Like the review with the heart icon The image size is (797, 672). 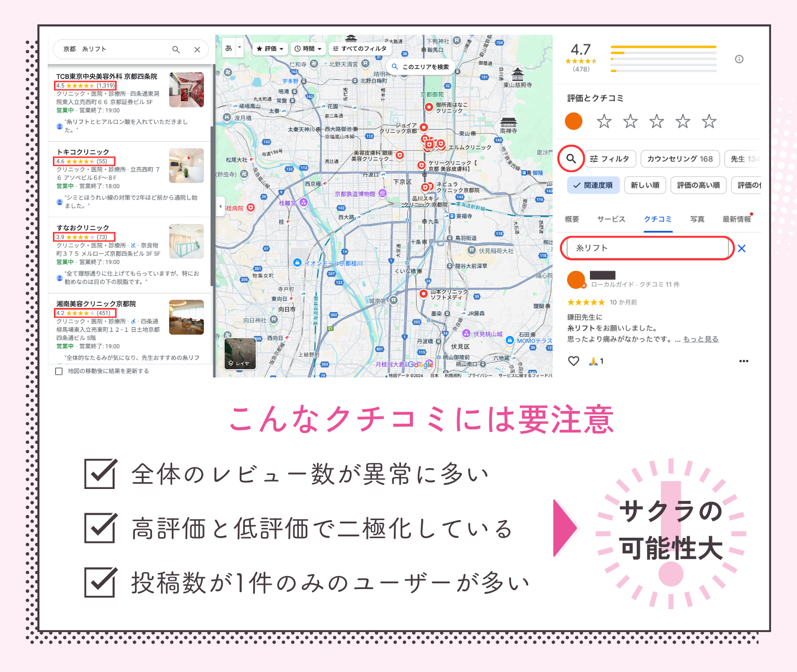[x=573, y=361]
